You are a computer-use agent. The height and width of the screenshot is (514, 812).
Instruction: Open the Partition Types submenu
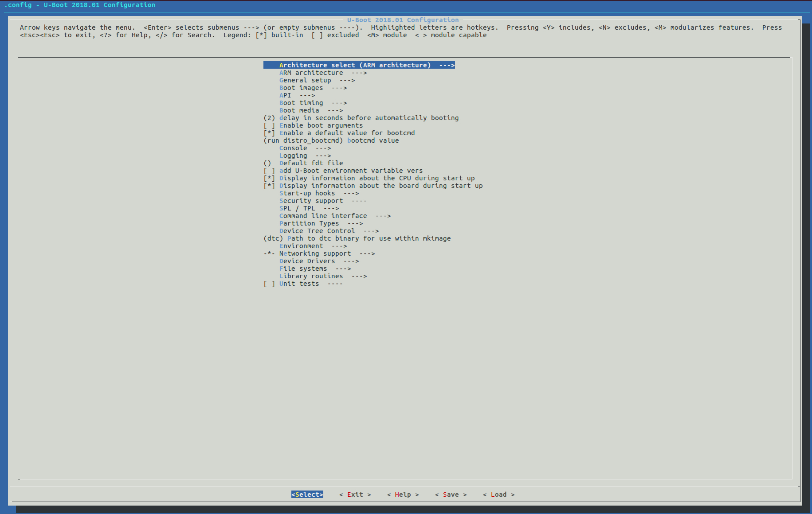pos(321,223)
